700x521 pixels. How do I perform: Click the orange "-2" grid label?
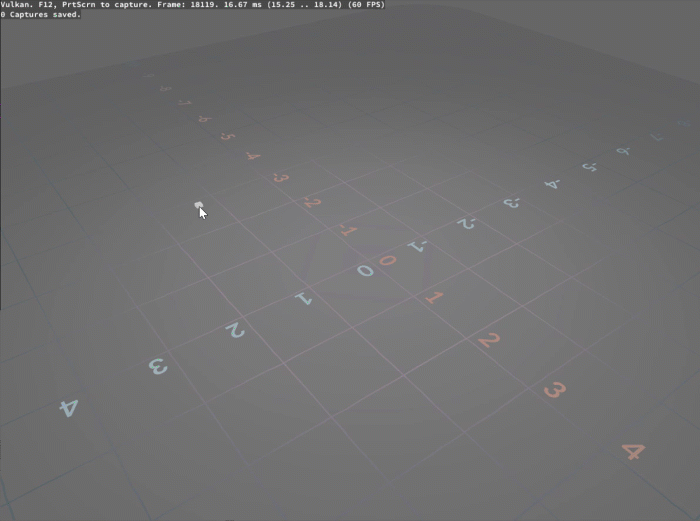tap(312, 203)
